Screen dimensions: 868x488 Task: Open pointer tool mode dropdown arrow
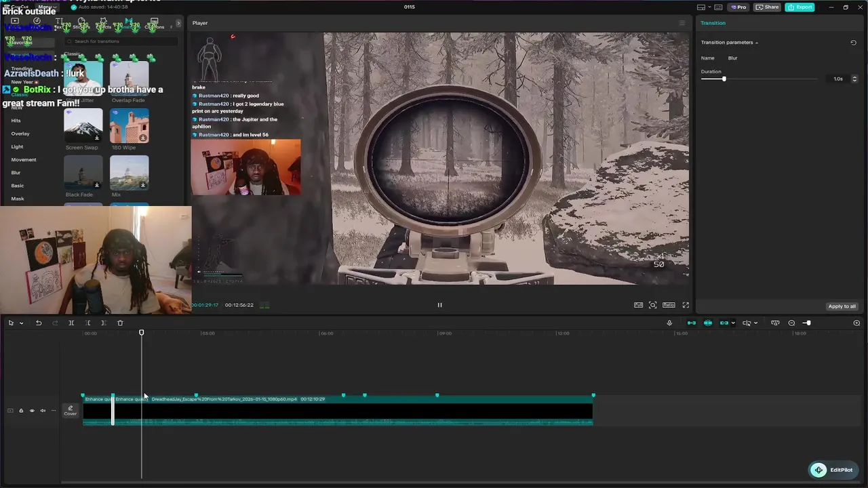click(21, 323)
